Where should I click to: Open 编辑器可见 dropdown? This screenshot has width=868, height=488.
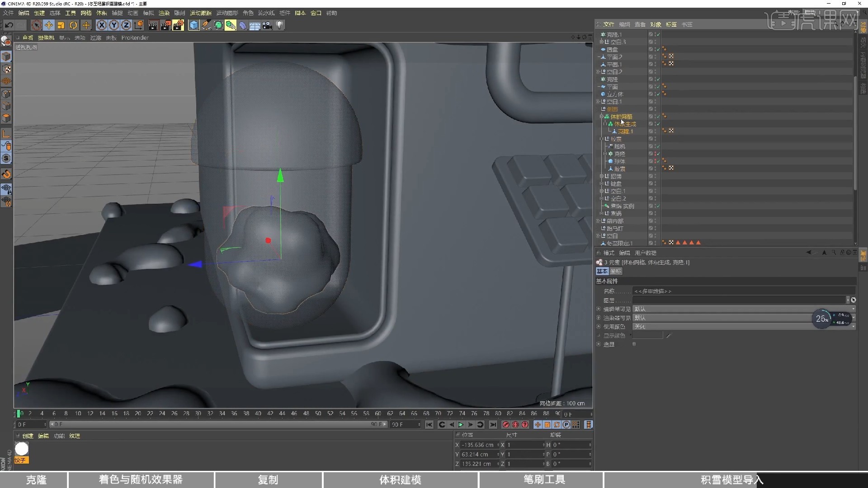click(744, 309)
